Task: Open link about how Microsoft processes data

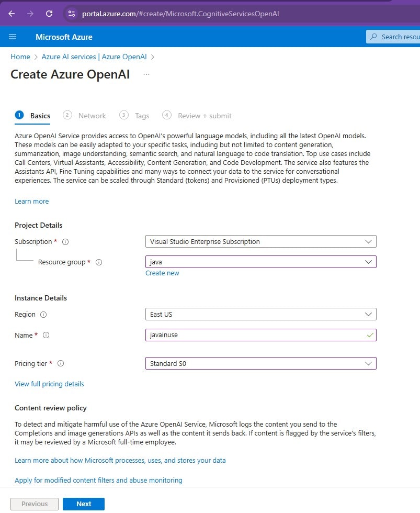Action: coord(120,461)
